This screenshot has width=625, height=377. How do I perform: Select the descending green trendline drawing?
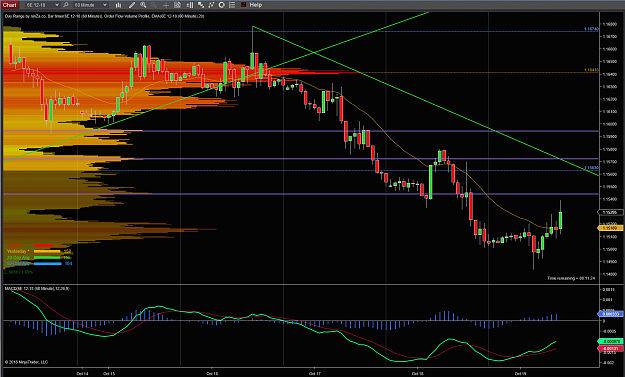point(425,101)
